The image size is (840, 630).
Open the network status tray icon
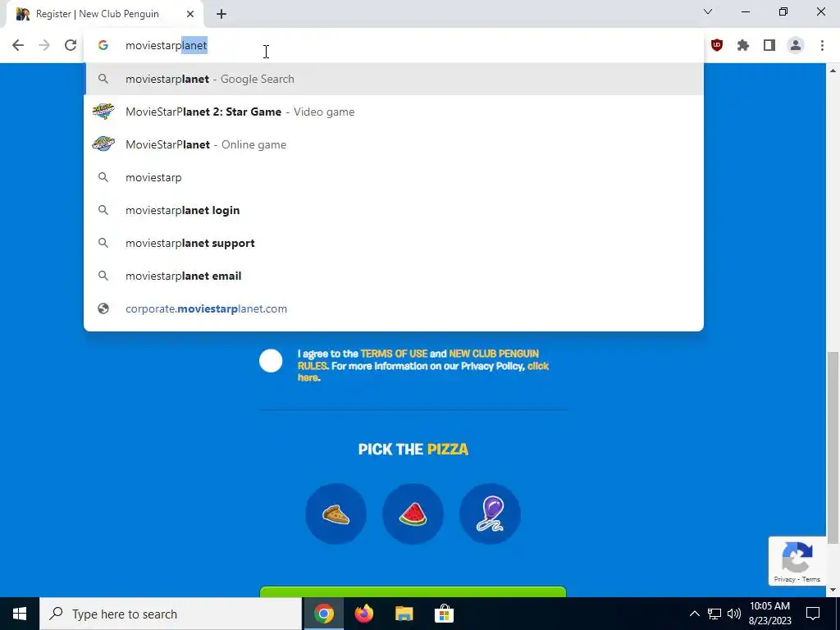point(714,614)
